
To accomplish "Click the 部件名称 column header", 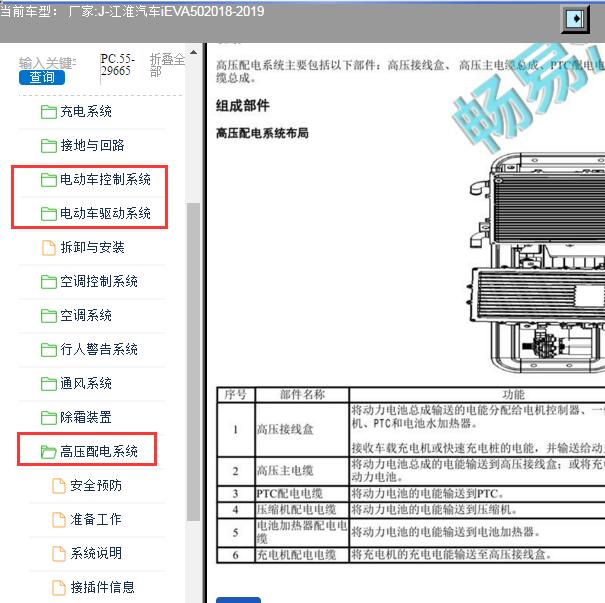I will click(x=302, y=395).
